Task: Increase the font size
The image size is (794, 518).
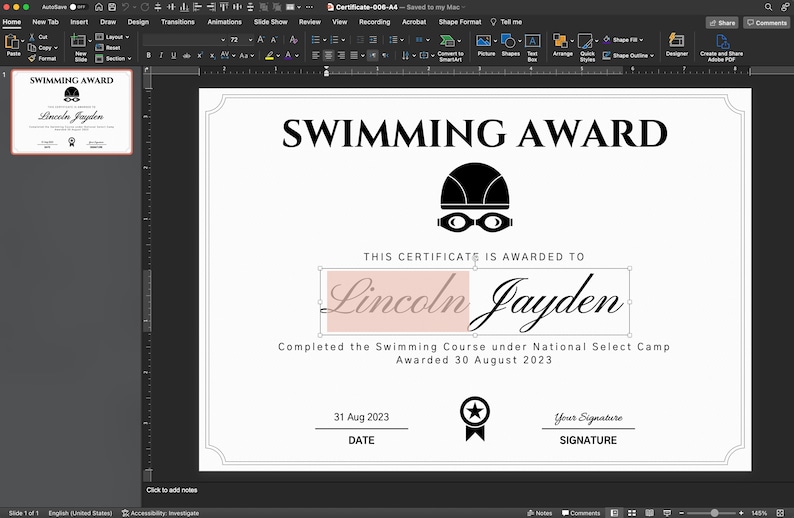Action: 261,39
